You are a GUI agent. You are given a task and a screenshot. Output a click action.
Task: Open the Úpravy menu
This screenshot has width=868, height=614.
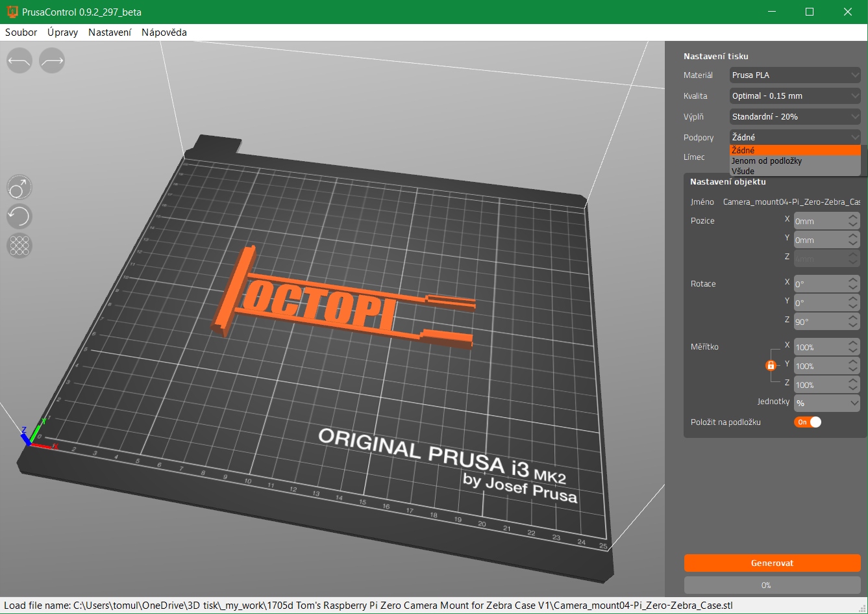click(63, 32)
